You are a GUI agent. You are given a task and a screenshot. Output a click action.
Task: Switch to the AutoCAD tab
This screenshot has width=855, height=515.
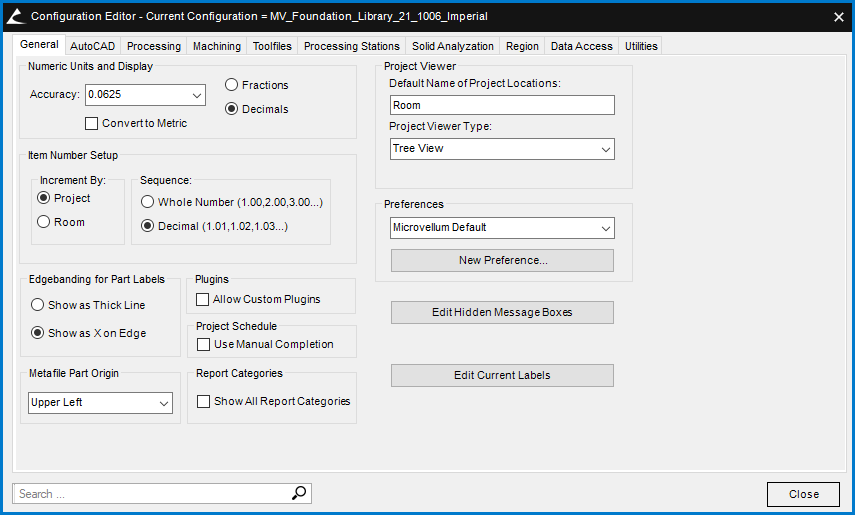click(x=93, y=46)
